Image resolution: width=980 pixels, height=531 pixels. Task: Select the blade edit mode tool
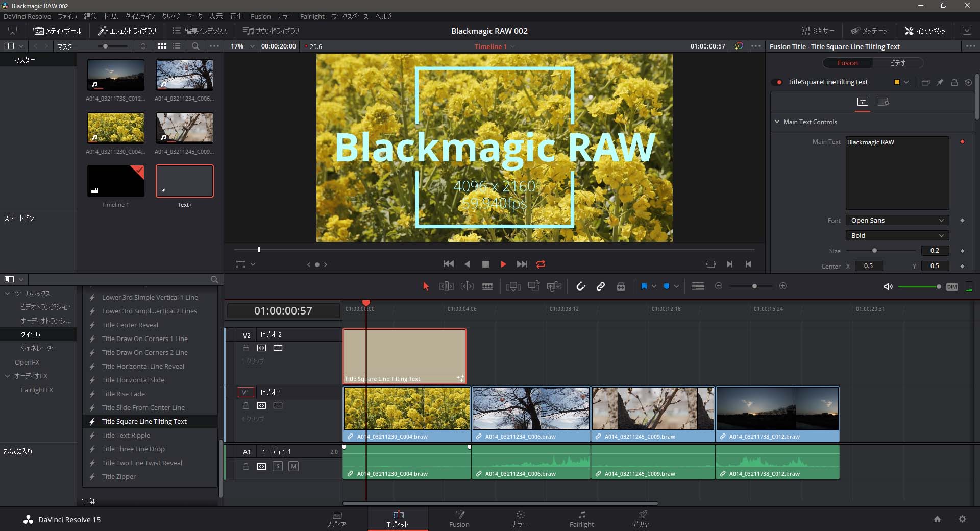(x=487, y=286)
